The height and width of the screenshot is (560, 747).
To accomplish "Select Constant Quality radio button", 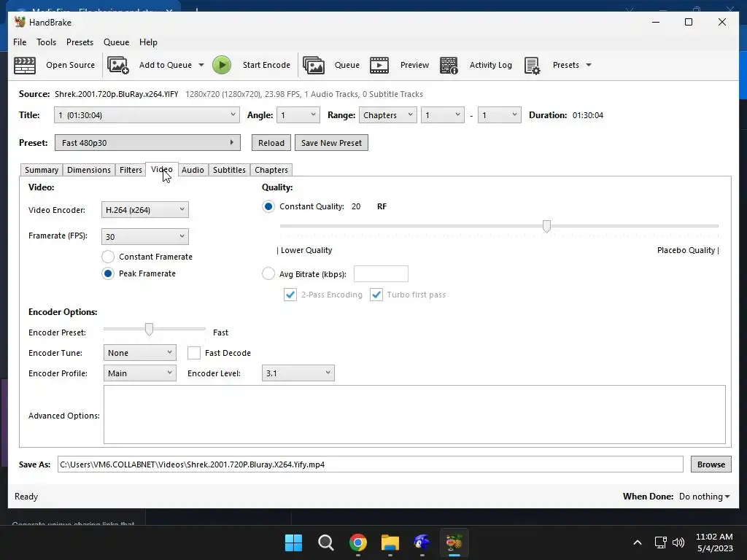I will coord(268,206).
